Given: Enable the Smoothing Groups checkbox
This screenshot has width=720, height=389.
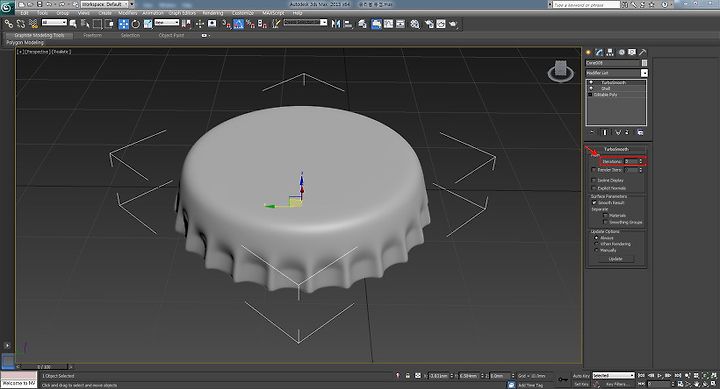Looking at the screenshot, I should click(605, 222).
